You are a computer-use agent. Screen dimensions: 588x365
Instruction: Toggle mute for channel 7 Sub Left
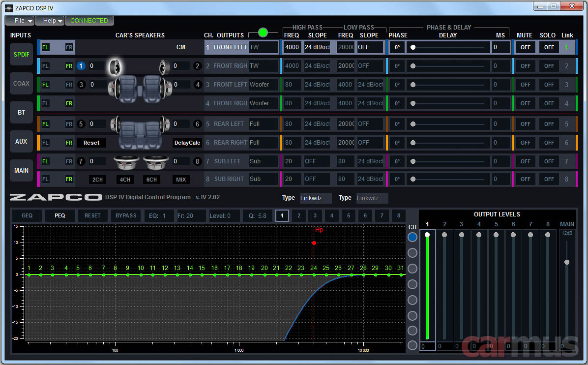[x=526, y=161]
